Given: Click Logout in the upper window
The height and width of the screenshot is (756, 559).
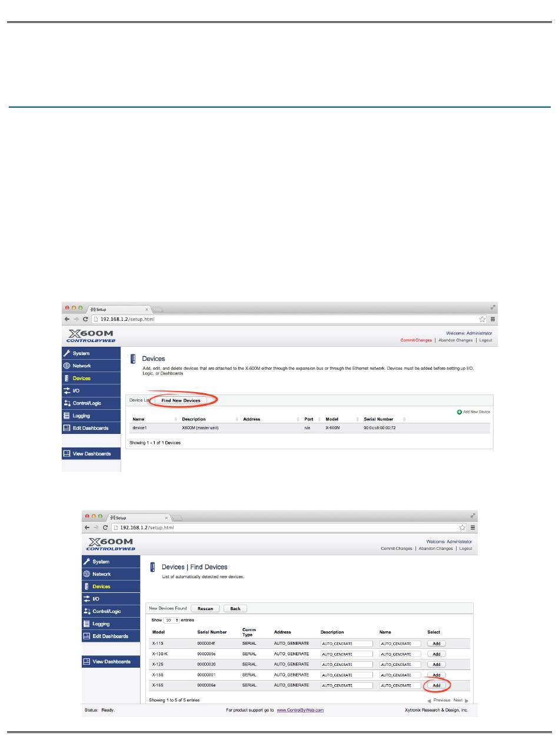Looking at the screenshot, I should (485, 340).
